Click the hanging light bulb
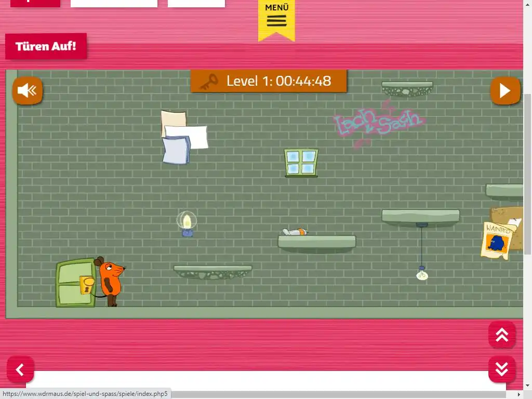The width and height of the screenshot is (532, 399). click(x=422, y=273)
